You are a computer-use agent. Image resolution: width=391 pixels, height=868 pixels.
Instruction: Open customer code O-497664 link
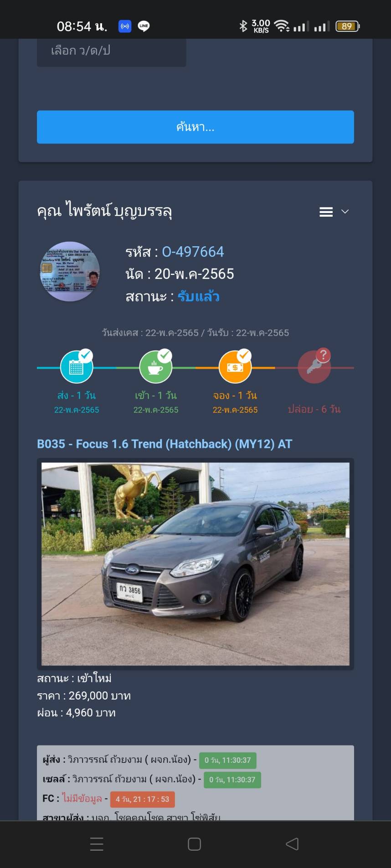coord(193,252)
